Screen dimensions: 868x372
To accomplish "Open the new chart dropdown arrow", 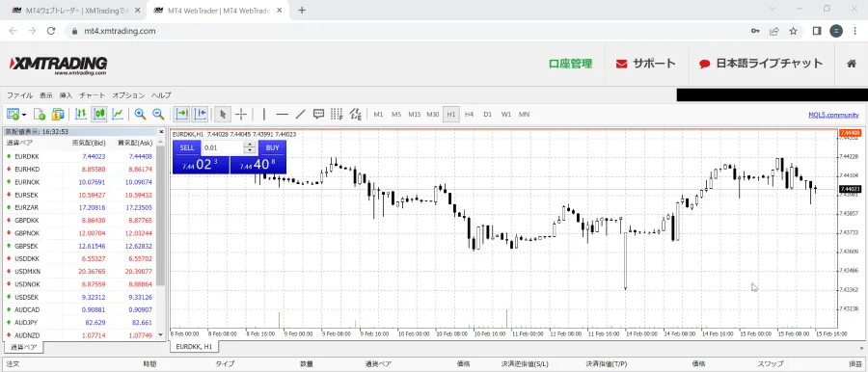I will 24,115.
